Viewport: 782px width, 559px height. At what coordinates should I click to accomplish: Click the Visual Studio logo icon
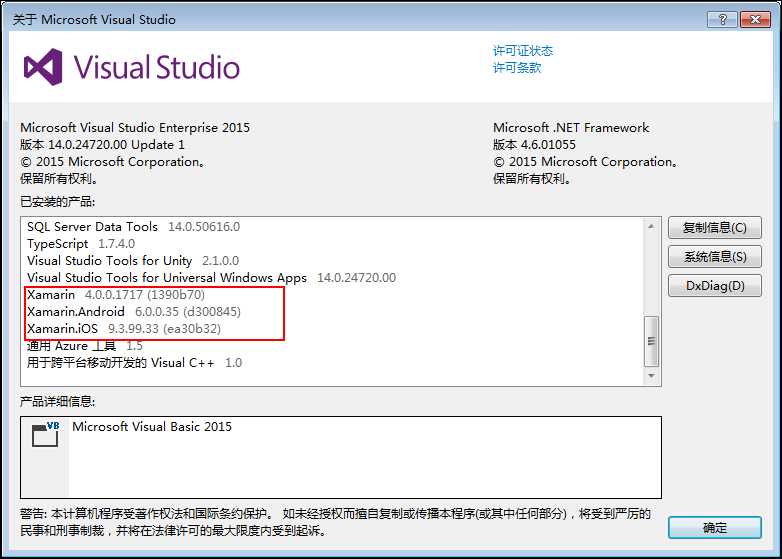click(43, 67)
